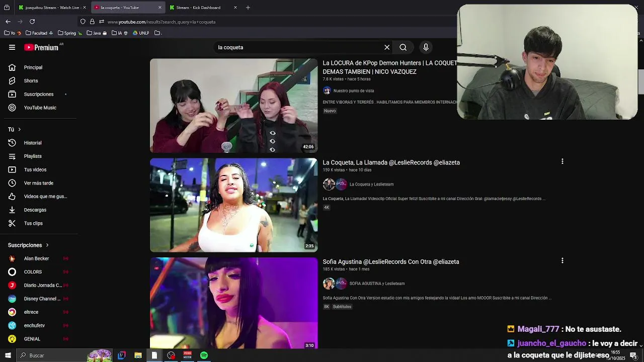The height and width of the screenshot is (362, 644).
Task: Open the YouTube hamburger guide menu
Action: 12,47
